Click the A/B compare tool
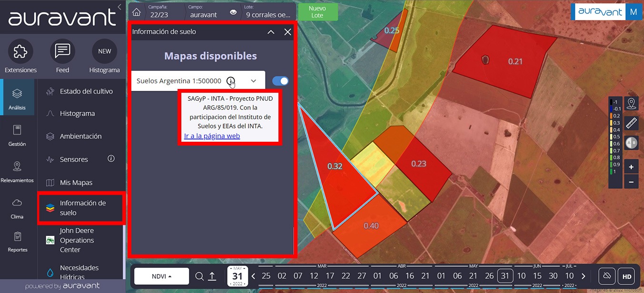644x293 pixels. click(x=632, y=143)
